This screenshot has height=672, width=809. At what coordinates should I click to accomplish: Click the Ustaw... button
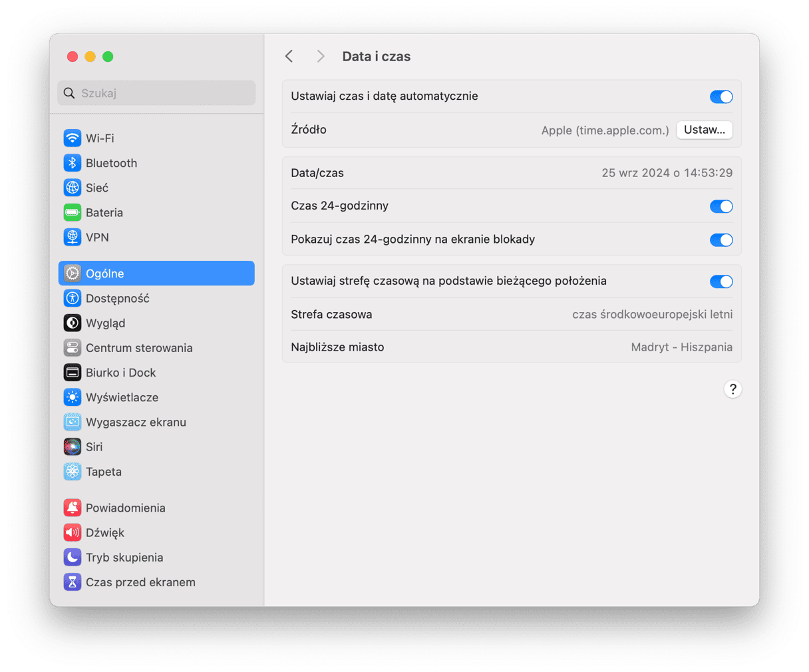pyautogui.click(x=705, y=130)
